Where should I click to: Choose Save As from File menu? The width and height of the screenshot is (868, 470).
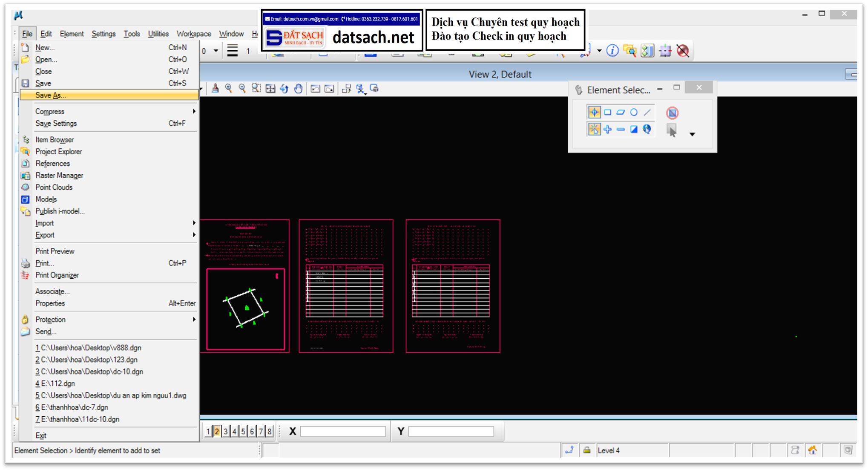click(x=51, y=95)
